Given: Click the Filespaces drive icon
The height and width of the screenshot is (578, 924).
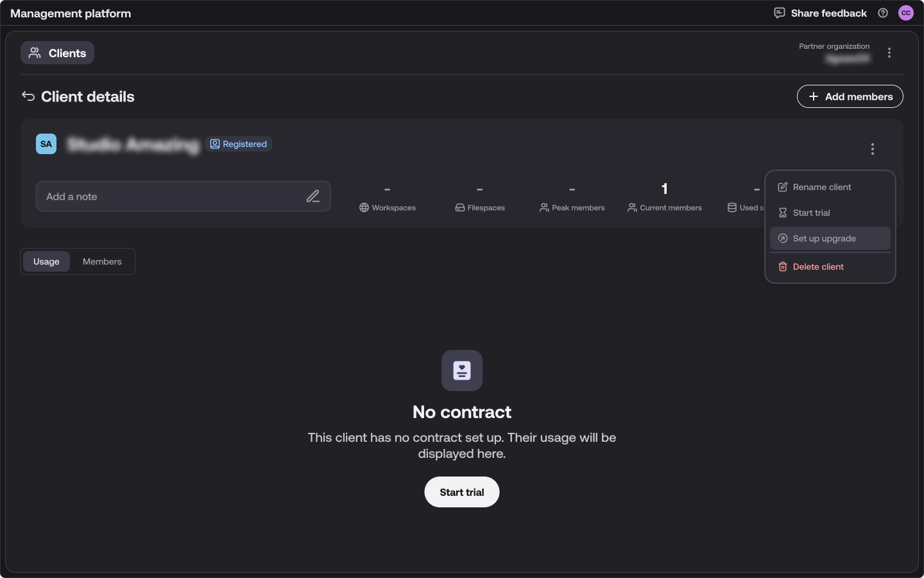Looking at the screenshot, I should (x=460, y=207).
